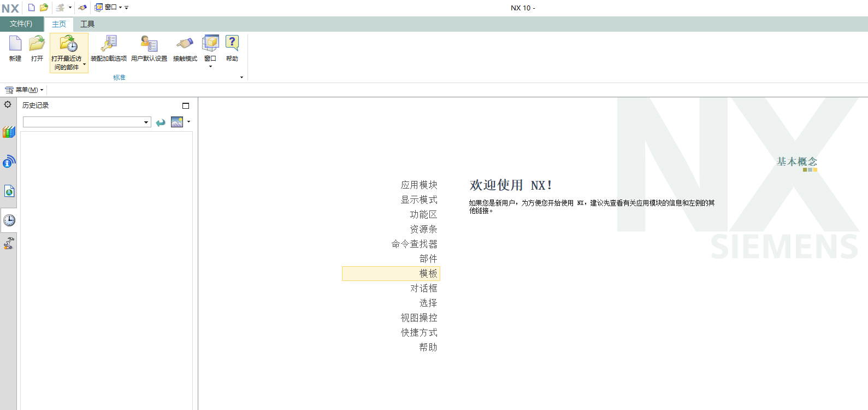Click the touch mode hand icon in quick access toolbar
This screenshot has height=410, width=868.
tap(82, 8)
